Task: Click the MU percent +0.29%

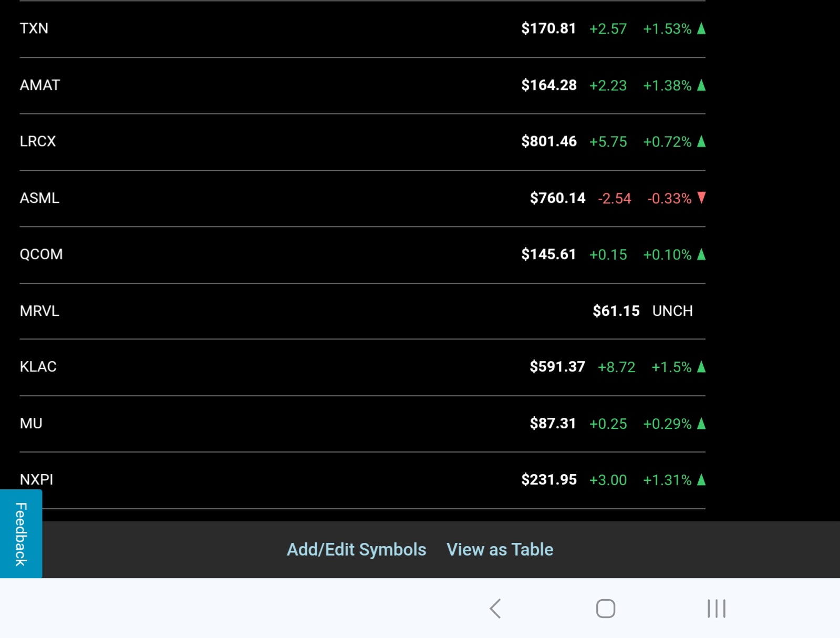Action: 668,424
